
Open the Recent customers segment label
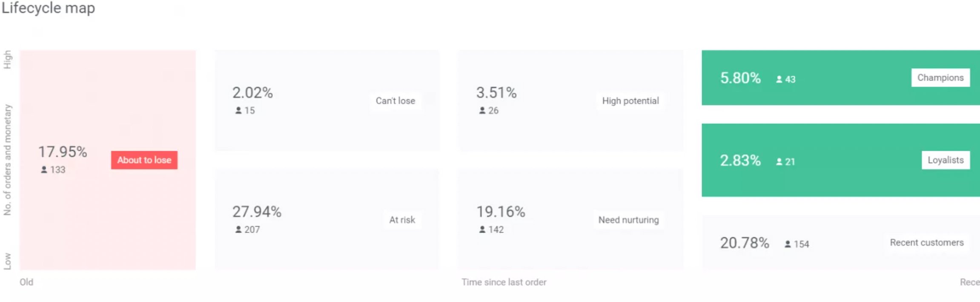(x=926, y=243)
